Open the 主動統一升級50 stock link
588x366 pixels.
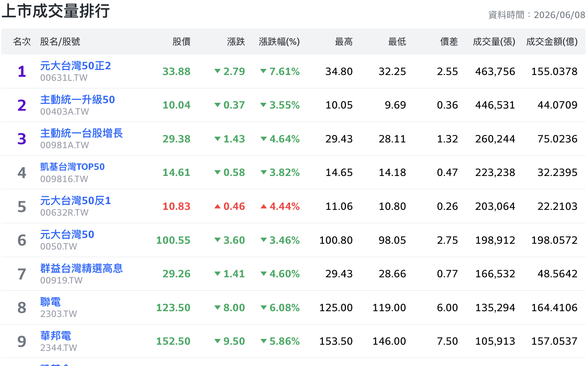click(78, 100)
